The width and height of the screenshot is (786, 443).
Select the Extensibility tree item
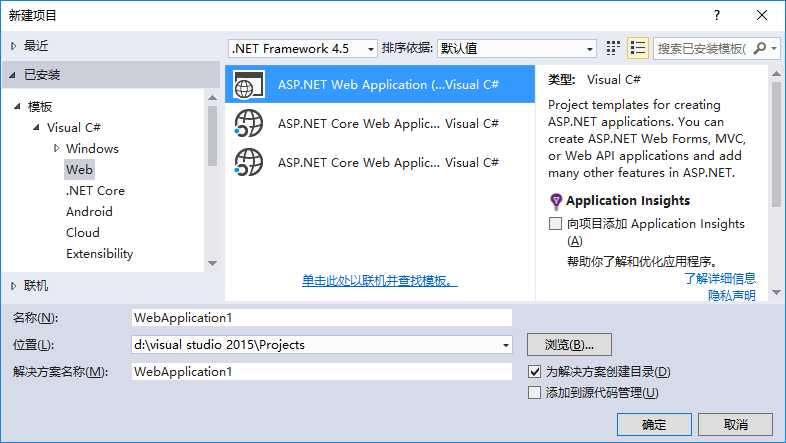[x=99, y=254]
